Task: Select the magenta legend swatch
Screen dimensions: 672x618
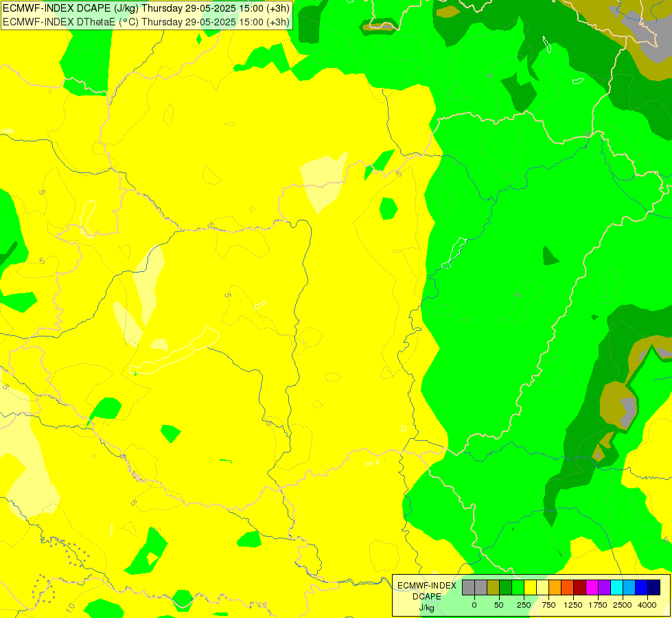Action: point(592,587)
